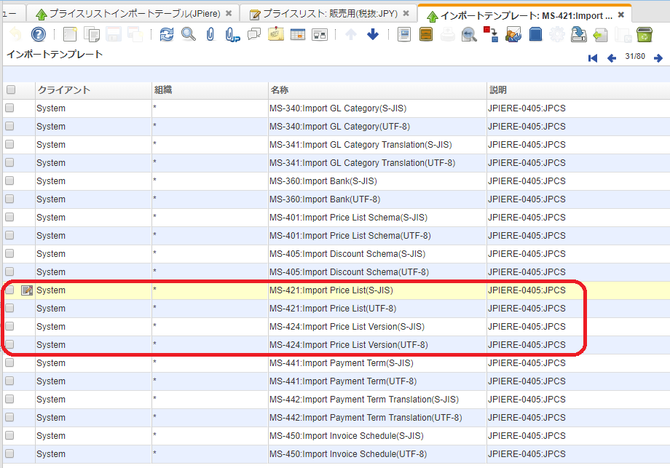Select the MS-421:Import Price List(UTF-8) row
The image size is (670, 468).
(336, 309)
